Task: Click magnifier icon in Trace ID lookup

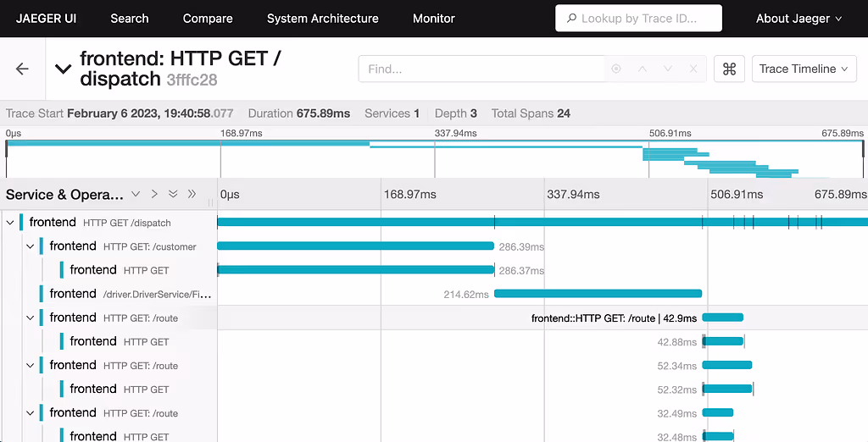Action: tap(572, 19)
